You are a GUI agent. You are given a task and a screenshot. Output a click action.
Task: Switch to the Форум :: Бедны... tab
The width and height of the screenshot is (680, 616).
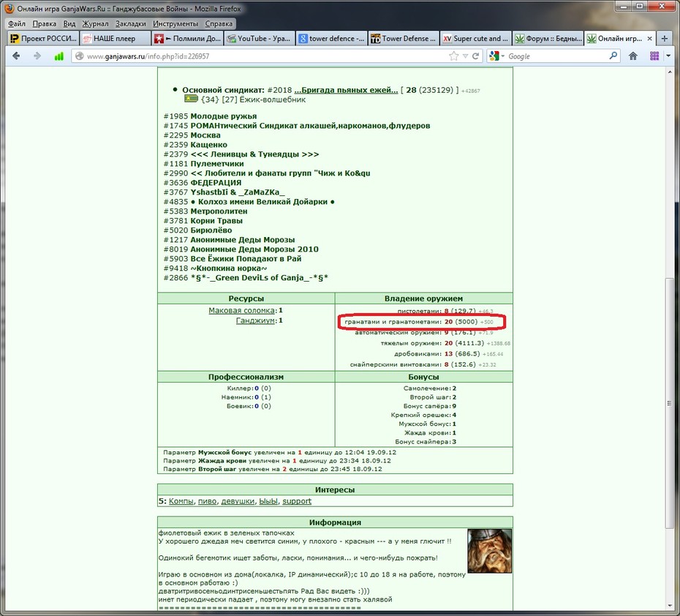pyautogui.click(x=548, y=39)
